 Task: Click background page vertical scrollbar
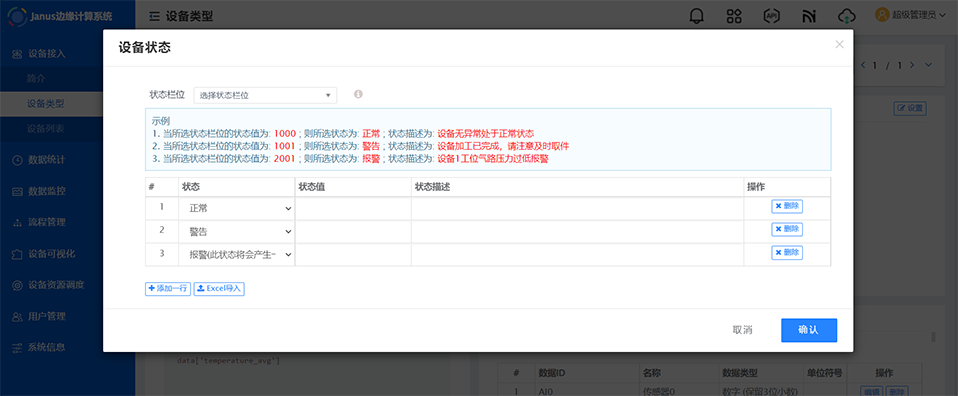933,337
